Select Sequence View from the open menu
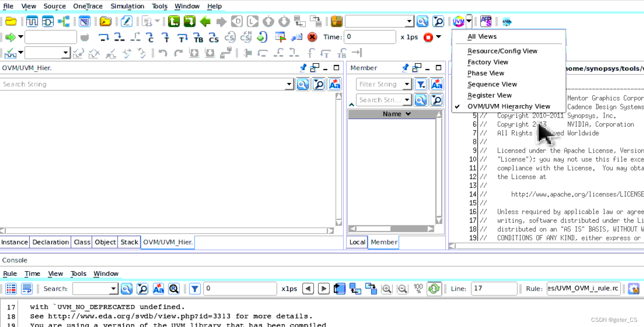 (492, 84)
